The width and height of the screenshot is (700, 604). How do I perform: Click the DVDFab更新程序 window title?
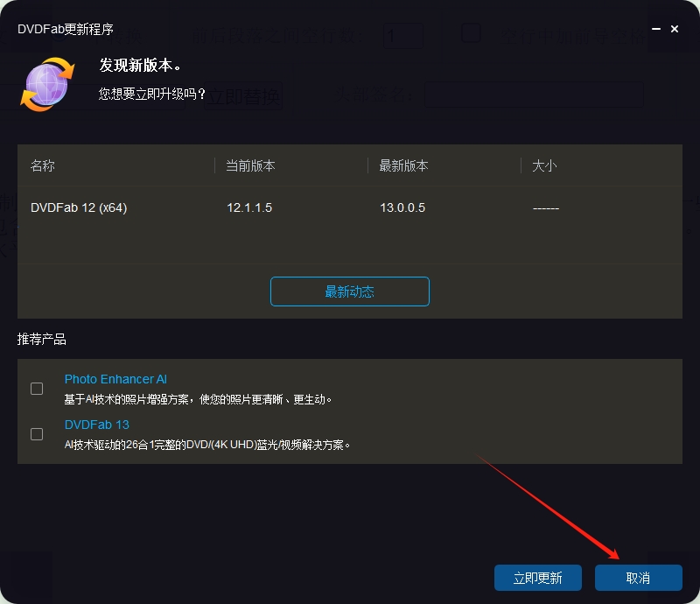pyautogui.click(x=65, y=29)
